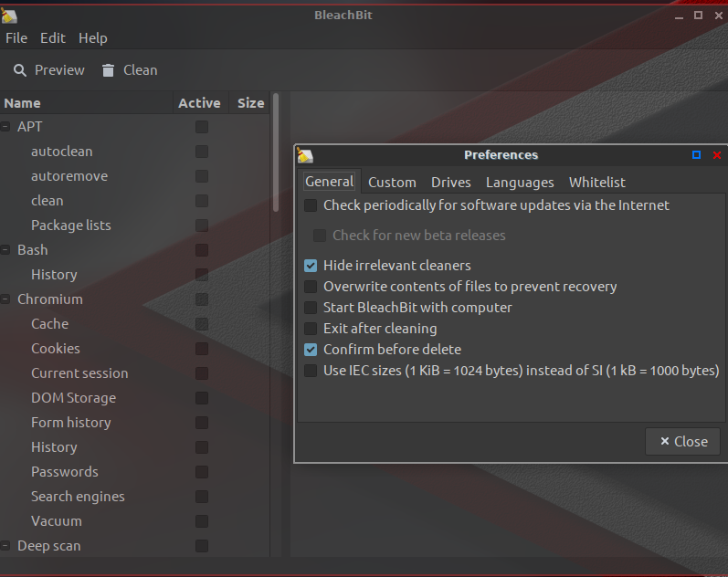Viewport: 728px width, 577px height.
Task: Click the Preview toolbar button label
Action: click(59, 70)
